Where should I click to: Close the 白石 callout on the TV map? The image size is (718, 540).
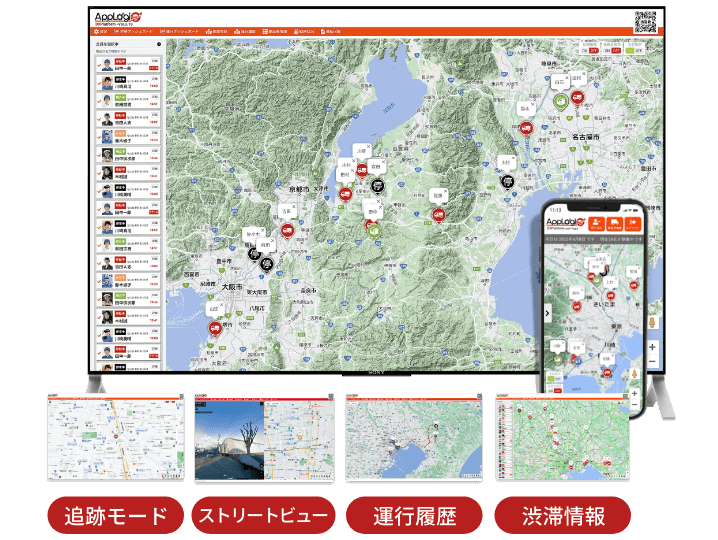point(566,78)
